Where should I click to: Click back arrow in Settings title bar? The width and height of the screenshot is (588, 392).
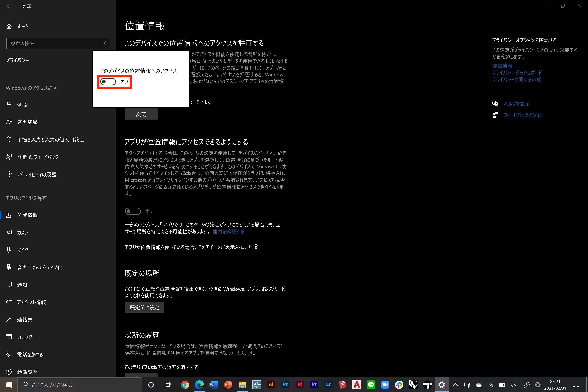[x=9, y=6]
